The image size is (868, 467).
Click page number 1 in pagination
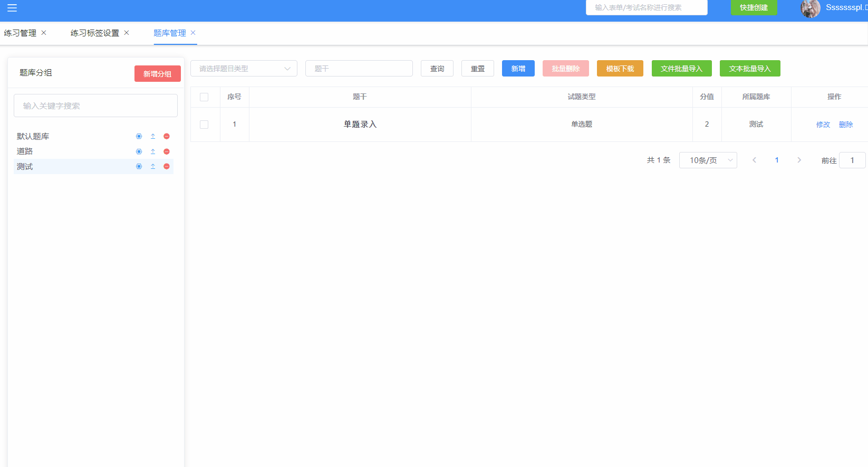tap(777, 160)
